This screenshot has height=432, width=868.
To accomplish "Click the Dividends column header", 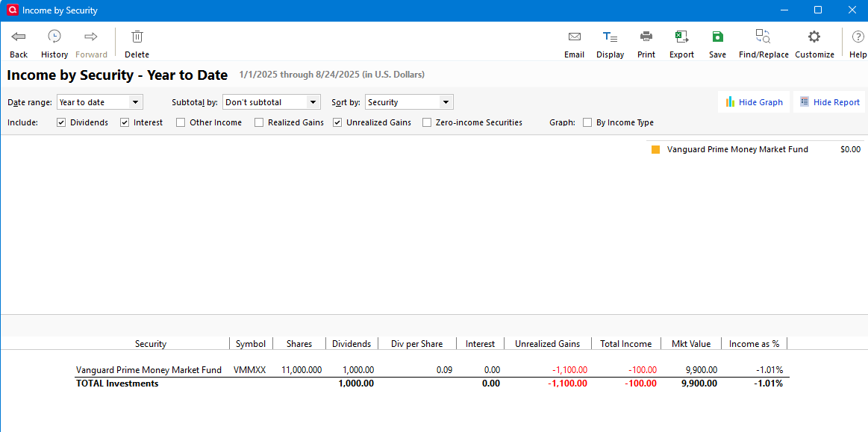I will tap(352, 343).
